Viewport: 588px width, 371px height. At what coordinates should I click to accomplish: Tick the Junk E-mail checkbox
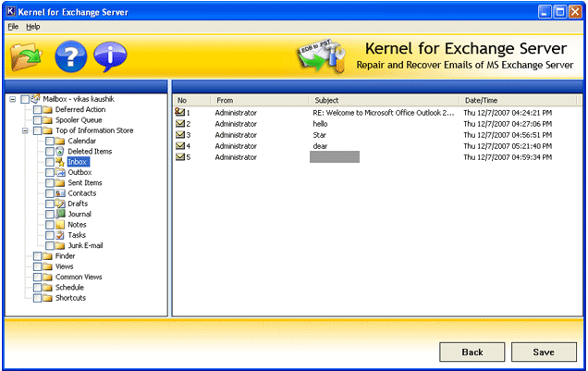tap(50, 246)
